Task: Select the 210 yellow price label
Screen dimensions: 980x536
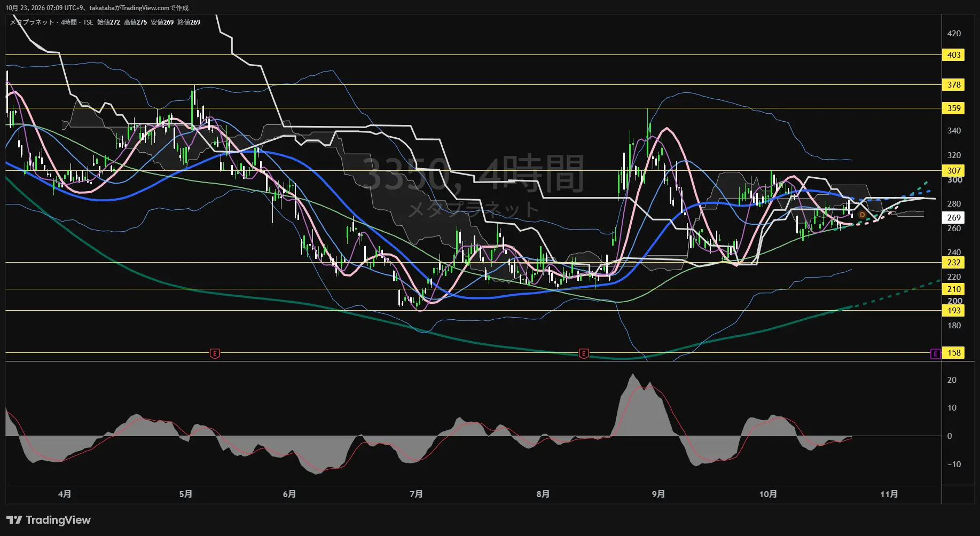Action: click(x=954, y=289)
